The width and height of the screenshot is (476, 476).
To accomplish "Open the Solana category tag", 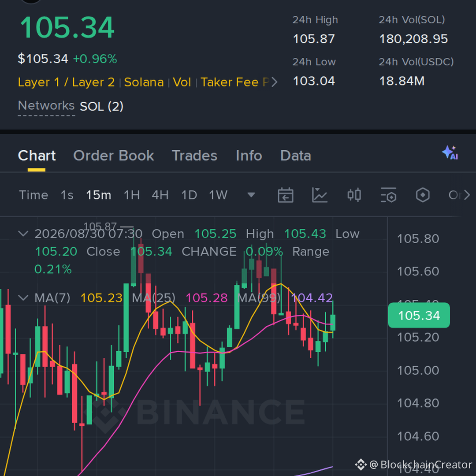I will click(x=144, y=82).
